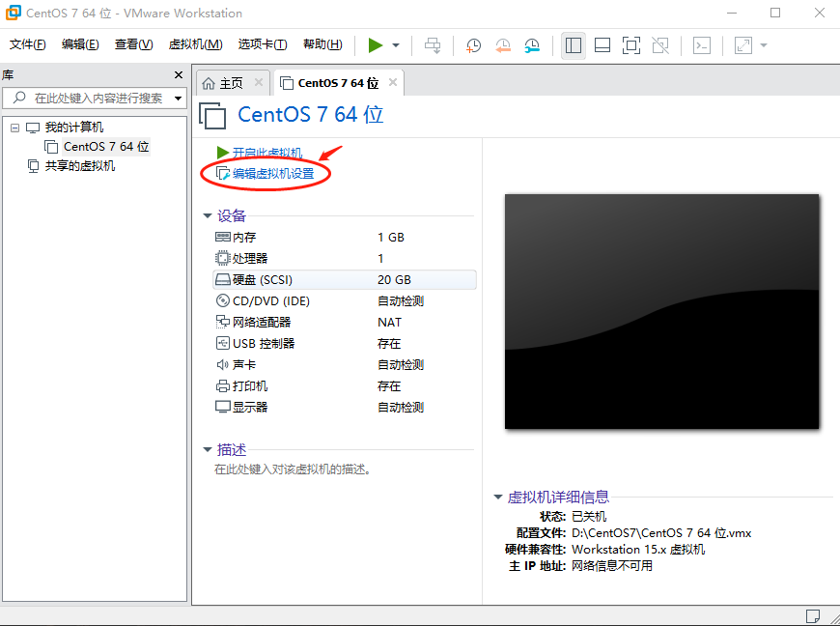Open the library search dropdown arrow
This screenshot has height=626, width=840.
(x=178, y=99)
